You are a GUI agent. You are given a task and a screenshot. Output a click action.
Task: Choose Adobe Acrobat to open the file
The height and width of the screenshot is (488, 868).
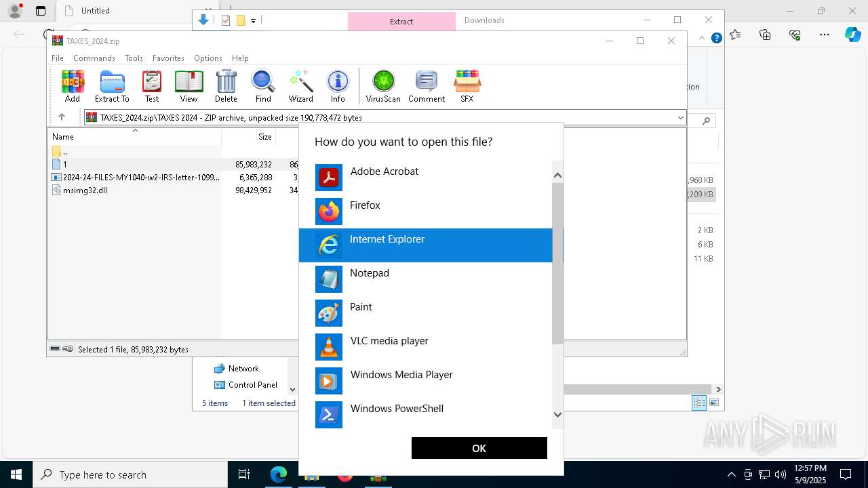pos(426,178)
